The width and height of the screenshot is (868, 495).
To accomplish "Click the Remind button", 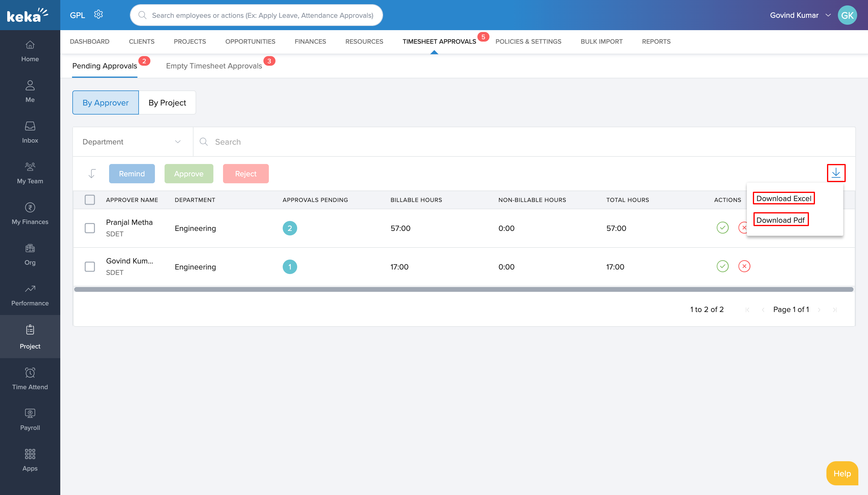I will coord(132,174).
